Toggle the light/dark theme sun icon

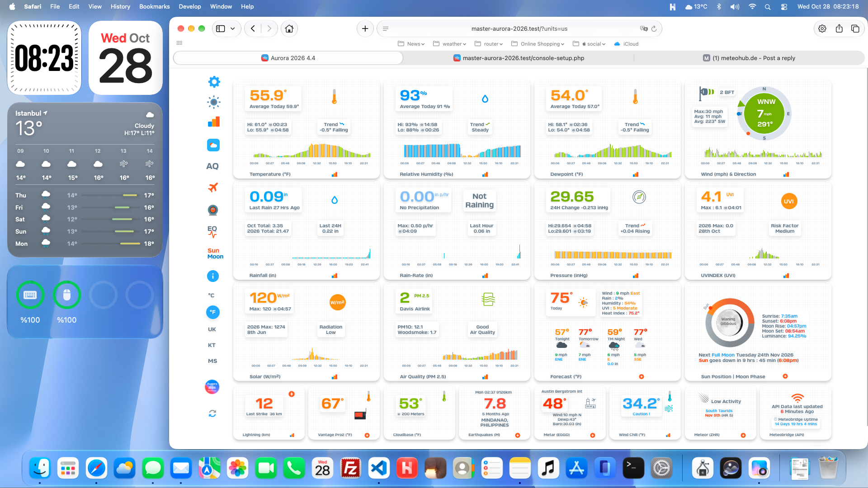click(x=213, y=102)
